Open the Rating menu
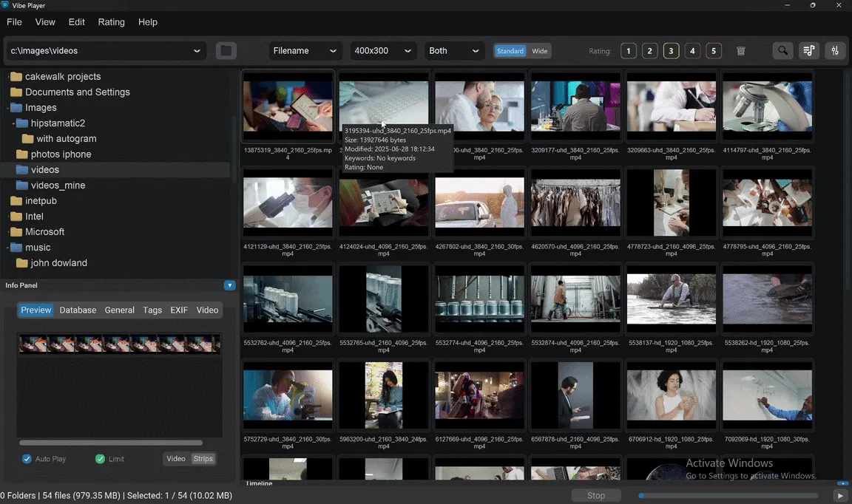Screen dimensions: 852x504 tap(112, 22)
